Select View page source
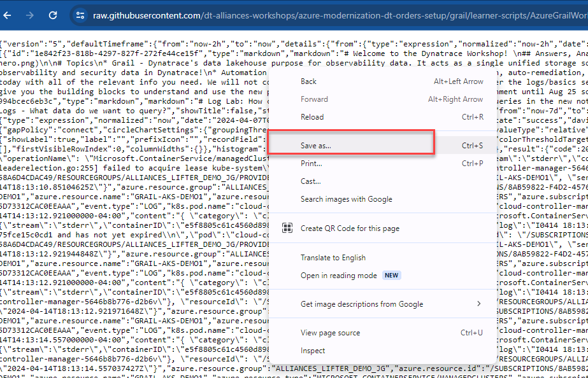Viewport: 588px width, 378px height. [330, 333]
